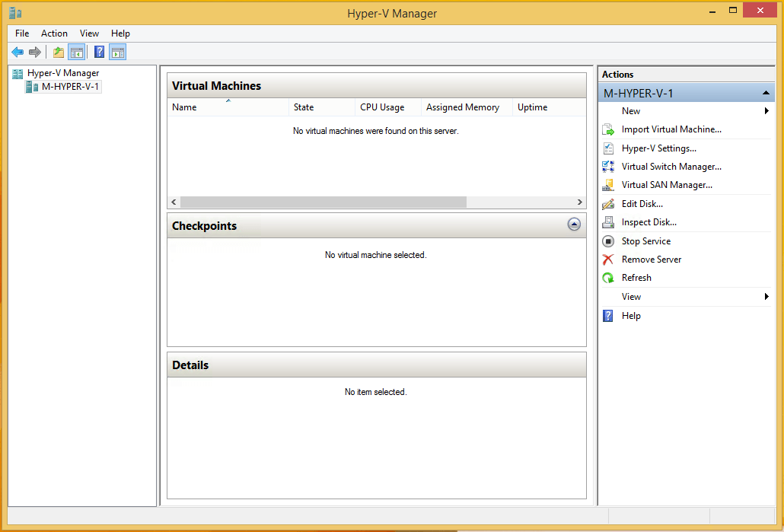This screenshot has height=532, width=784.
Task: Click the Details panel heading
Action: tap(190, 365)
